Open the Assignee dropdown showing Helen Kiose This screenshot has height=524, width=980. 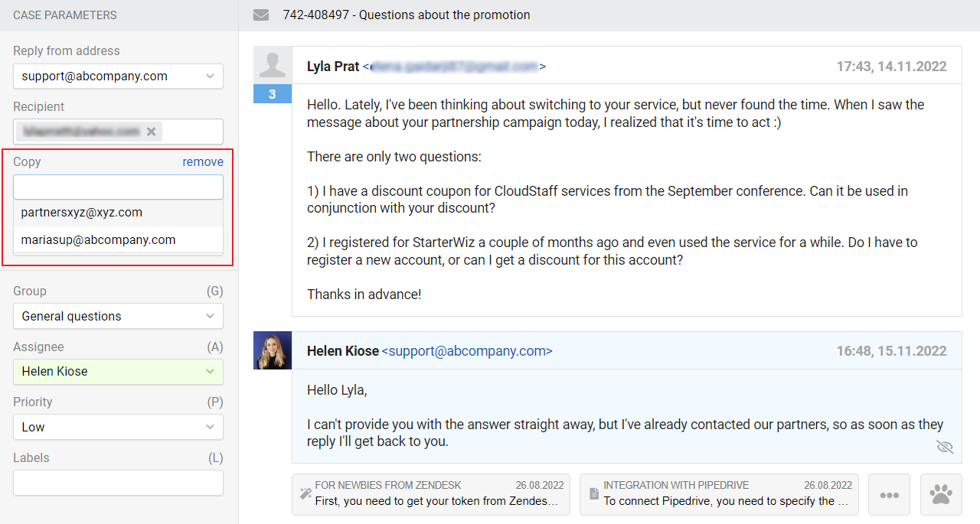pyautogui.click(x=118, y=372)
